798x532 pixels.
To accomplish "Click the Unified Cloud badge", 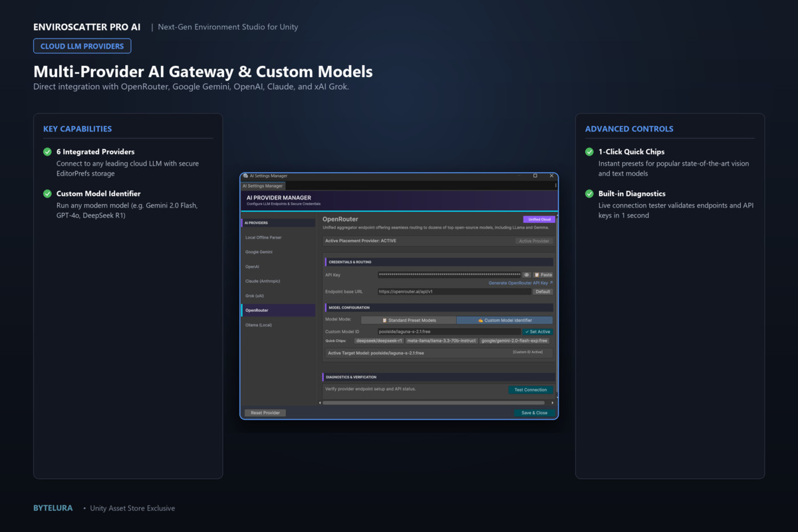I will click(x=539, y=219).
